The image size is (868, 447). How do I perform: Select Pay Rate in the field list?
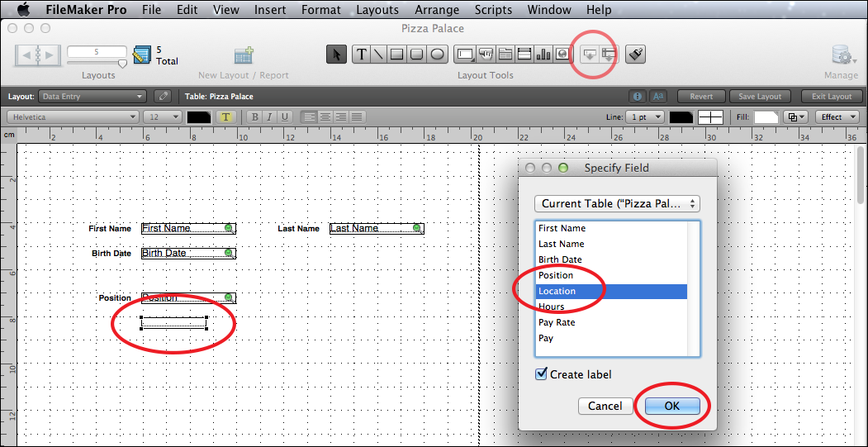point(611,321)
